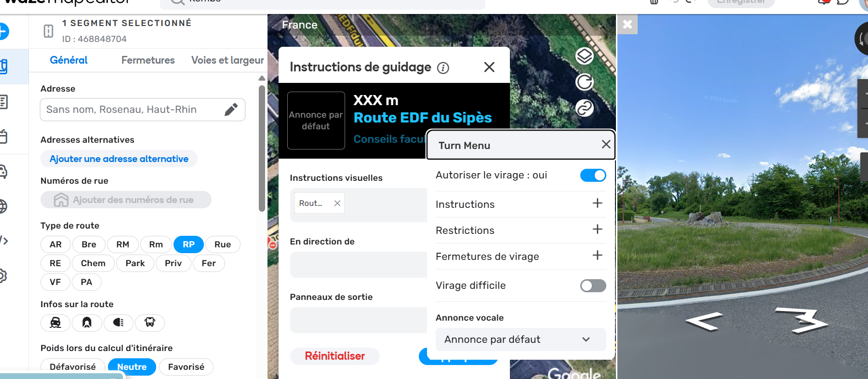Select the Rue road type
This screenshot has width=868, height=379.
[x=223, y=244]
